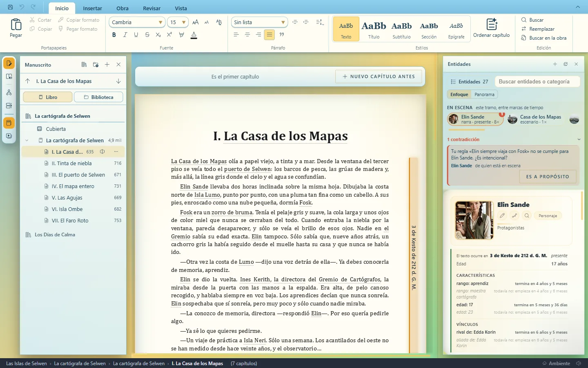Switch to the Revisar tab
This screenshot has height=368, width=588.
[151, 8]
